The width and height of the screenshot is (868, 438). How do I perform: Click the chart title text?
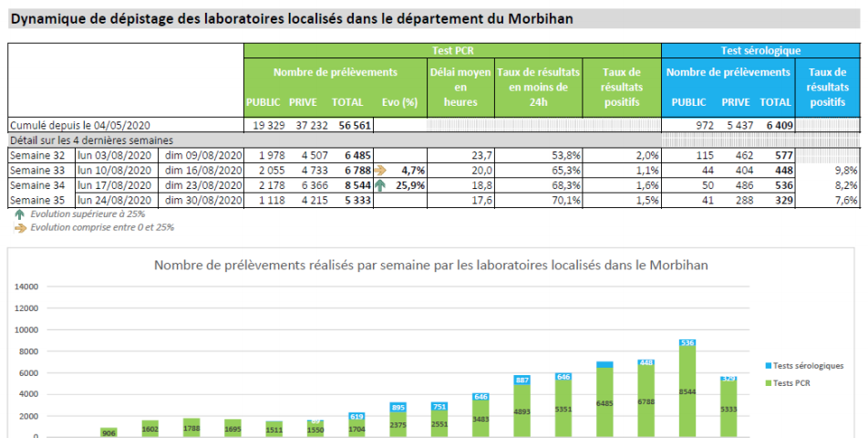tap(431, 266)
